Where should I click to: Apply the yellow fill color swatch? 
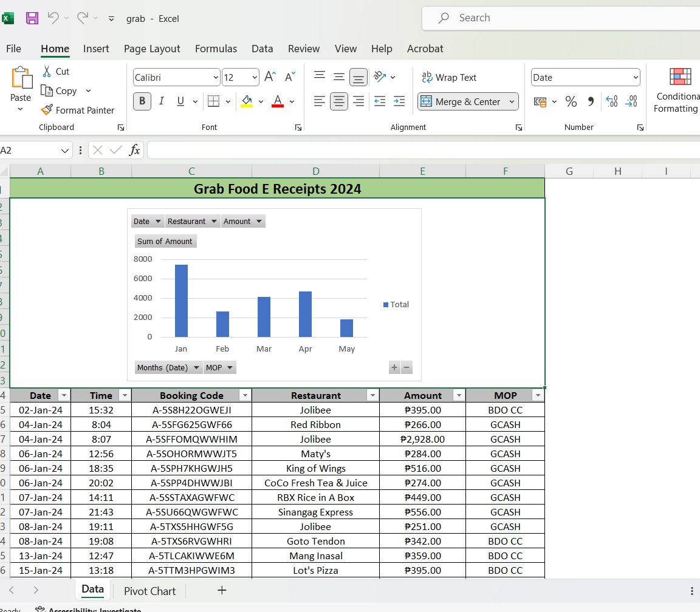point(247,101)
